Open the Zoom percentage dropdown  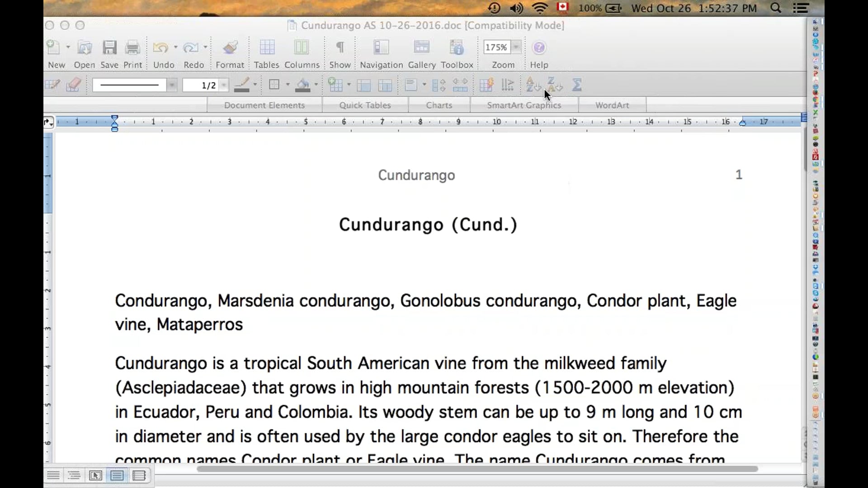(516, 47)
